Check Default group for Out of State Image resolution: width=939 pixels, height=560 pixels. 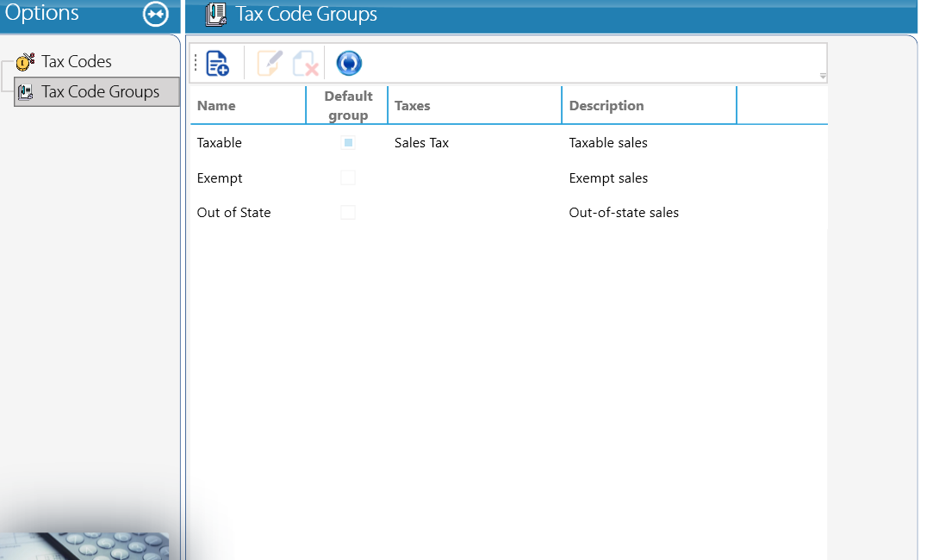click(348, 213)
